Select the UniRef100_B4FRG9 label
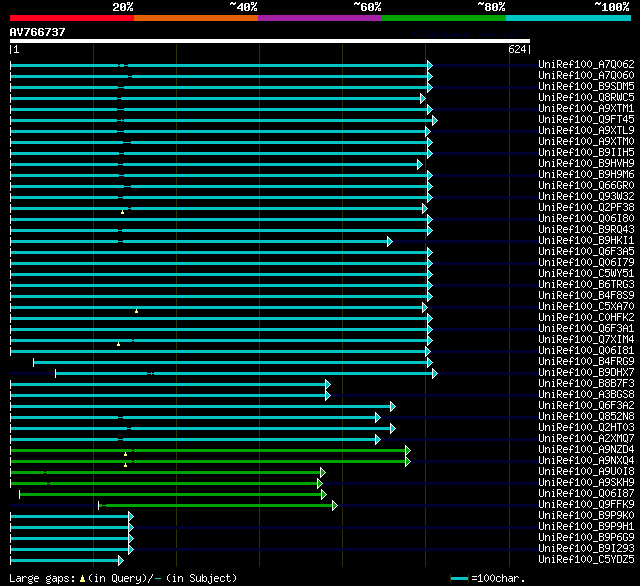 click(x=586, y=362)
